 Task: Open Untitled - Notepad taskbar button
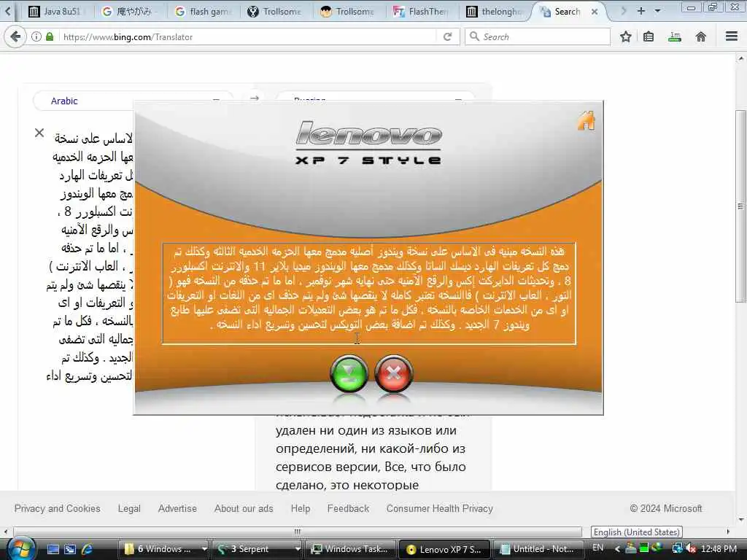pyautogui.click(x=538, y=549)
